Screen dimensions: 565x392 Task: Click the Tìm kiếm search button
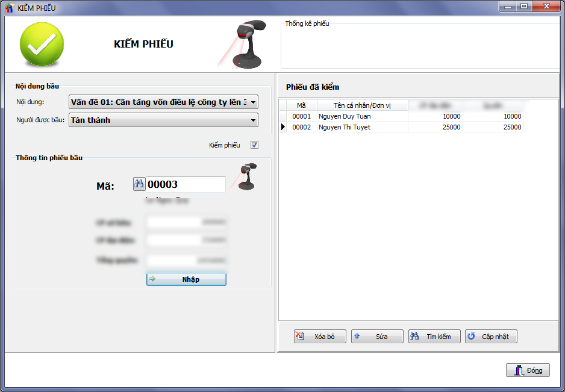[x=434, y=337]
